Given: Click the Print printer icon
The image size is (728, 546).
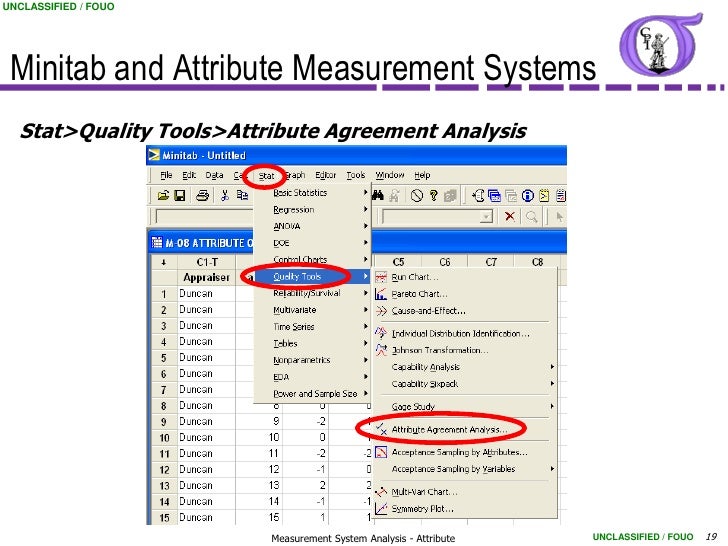Looking at the screenshot, I should 202,195.
